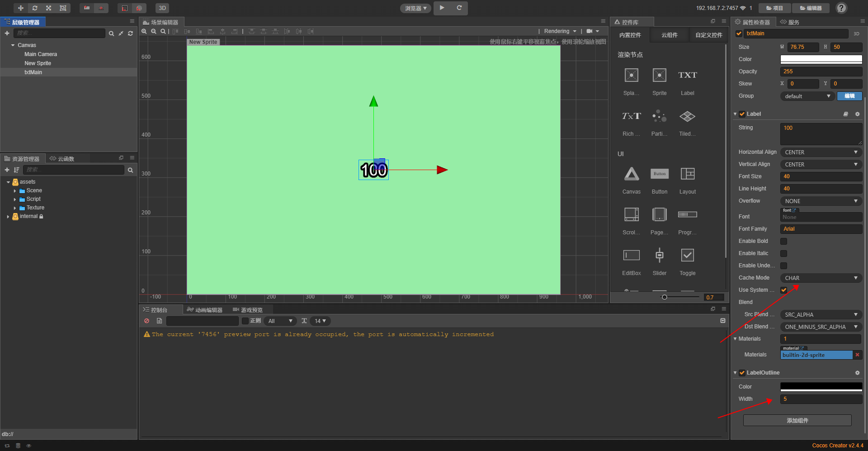Viewport: 868px width, 451px height.
Task: Pick the ProgressBar UI icon
Action: [x=688, y=214]
